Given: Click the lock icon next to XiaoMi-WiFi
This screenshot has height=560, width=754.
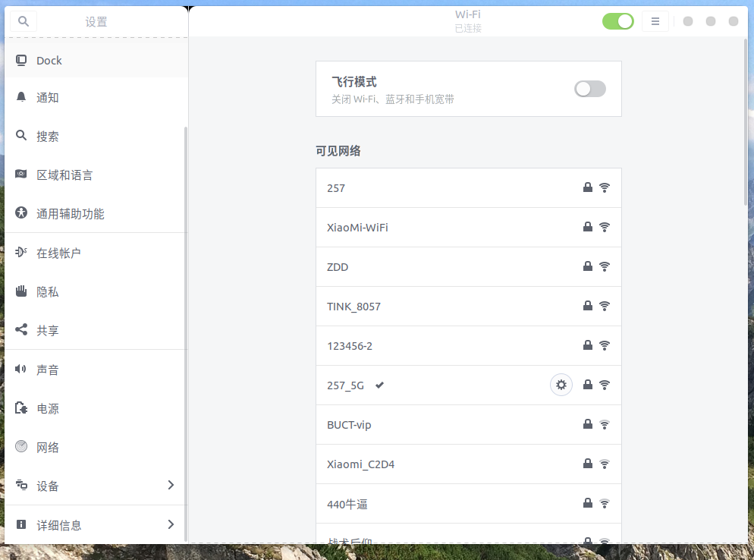Looking at the screenshot, I should pos(587,226).
